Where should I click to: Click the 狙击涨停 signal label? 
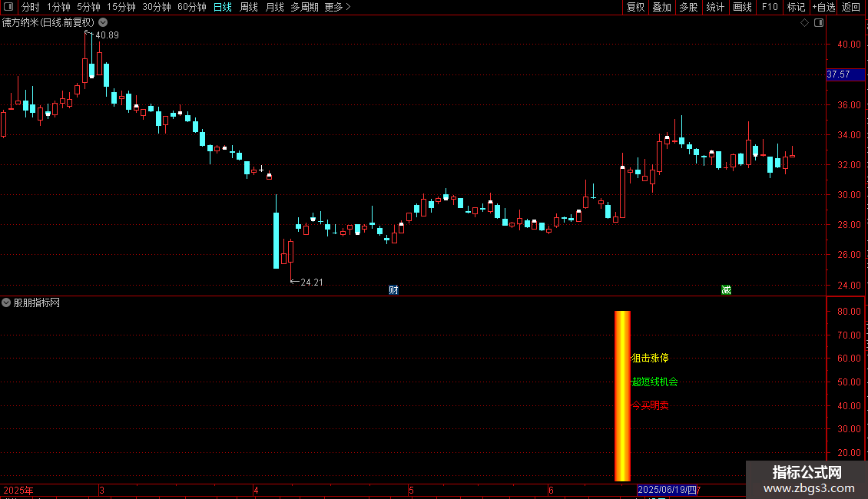(x=650, y=358)
